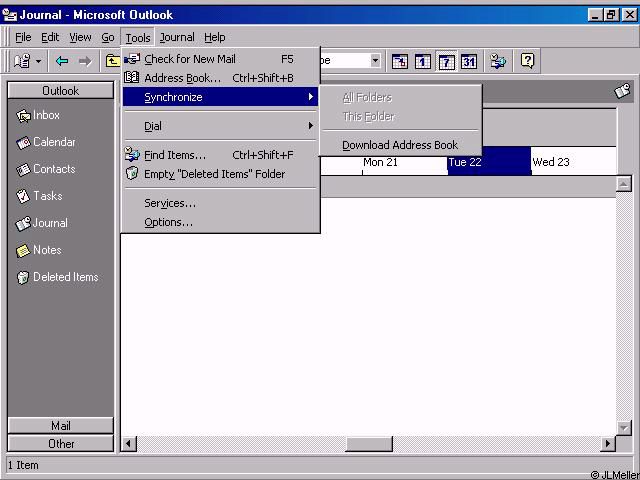
Task: Open Calendar from the Outlook bar
Action: [45, 142]
